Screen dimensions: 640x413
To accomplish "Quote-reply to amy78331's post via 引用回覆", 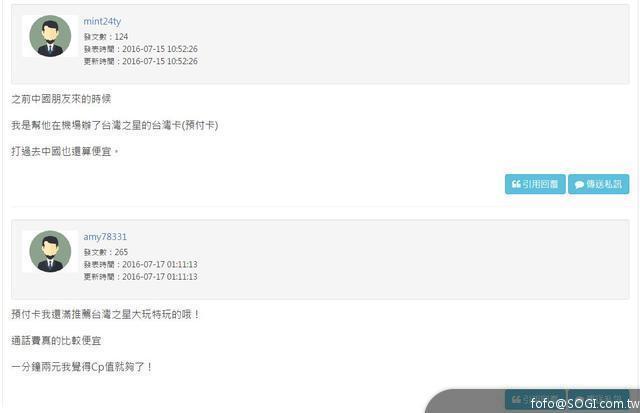I will point(535,399).
